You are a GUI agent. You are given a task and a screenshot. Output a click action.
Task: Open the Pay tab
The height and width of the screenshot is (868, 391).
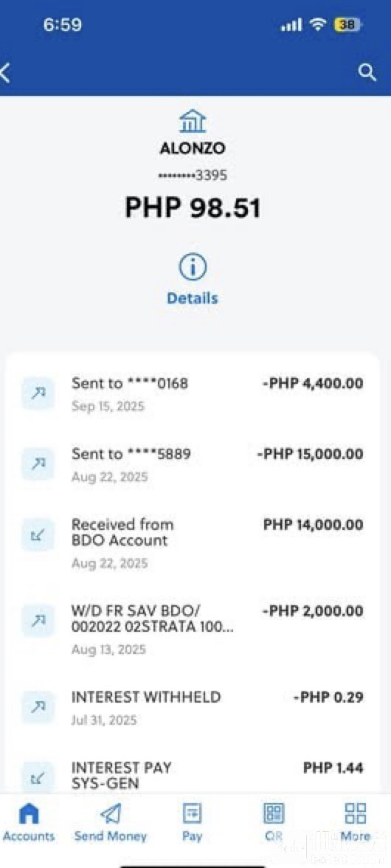(192, 822)
